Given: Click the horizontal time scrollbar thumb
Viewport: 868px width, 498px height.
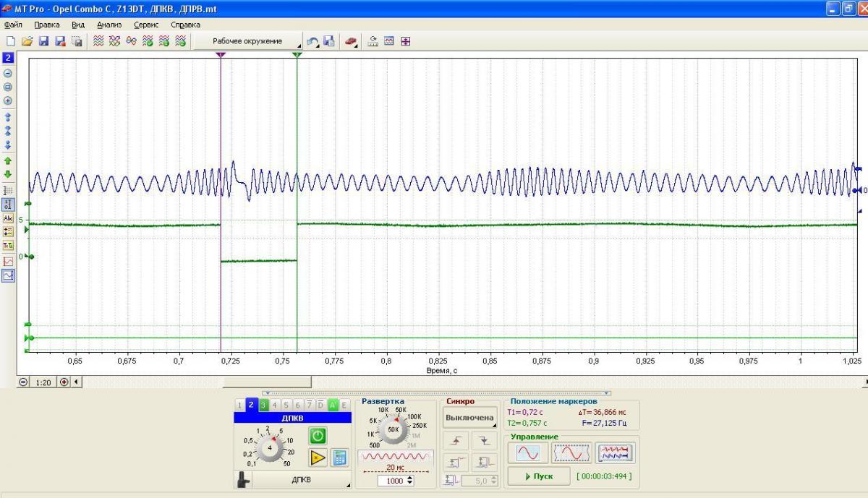Looking at the screenshot, I should click(x=266, y=382).
